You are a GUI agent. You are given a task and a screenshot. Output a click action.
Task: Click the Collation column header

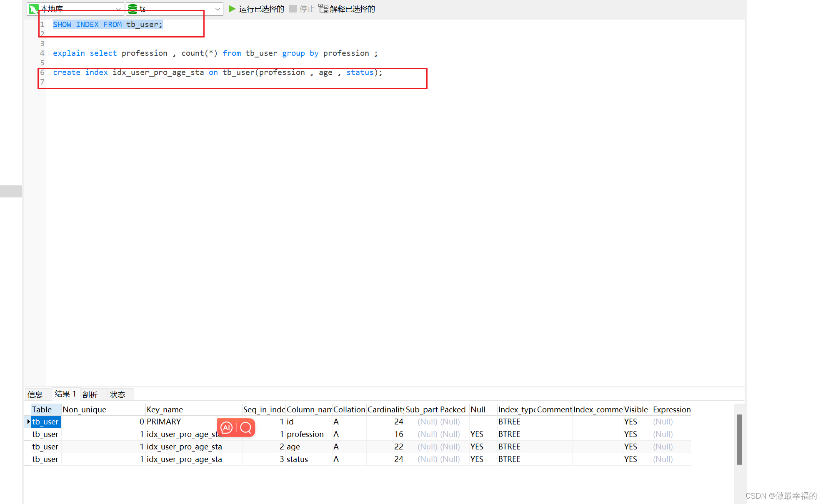(349, 409)
